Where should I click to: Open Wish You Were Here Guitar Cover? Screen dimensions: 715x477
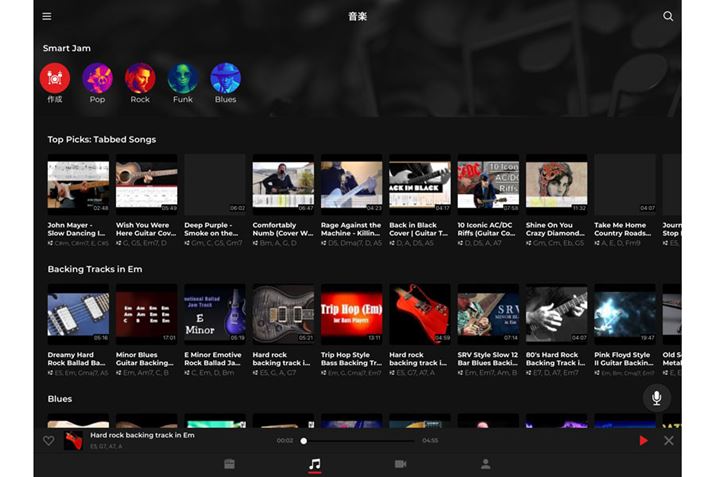pyautogui.click(x=146, y=200)
